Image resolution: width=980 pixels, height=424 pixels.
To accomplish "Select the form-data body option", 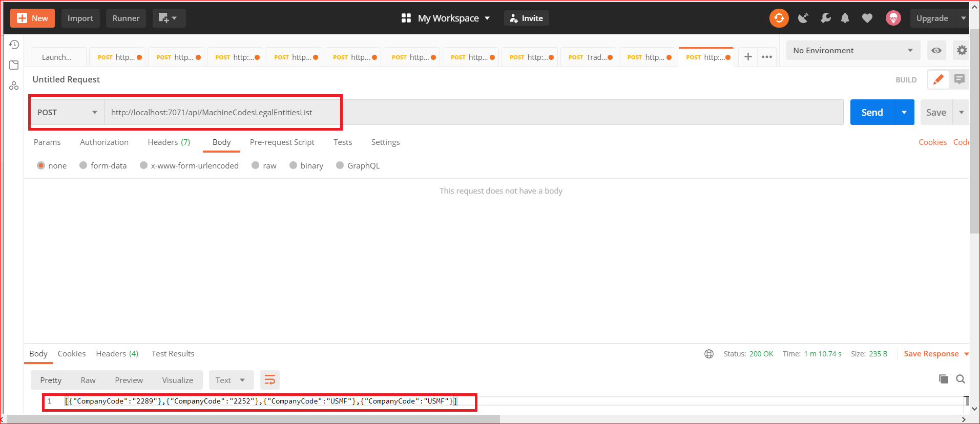I will tap(83, 165).
